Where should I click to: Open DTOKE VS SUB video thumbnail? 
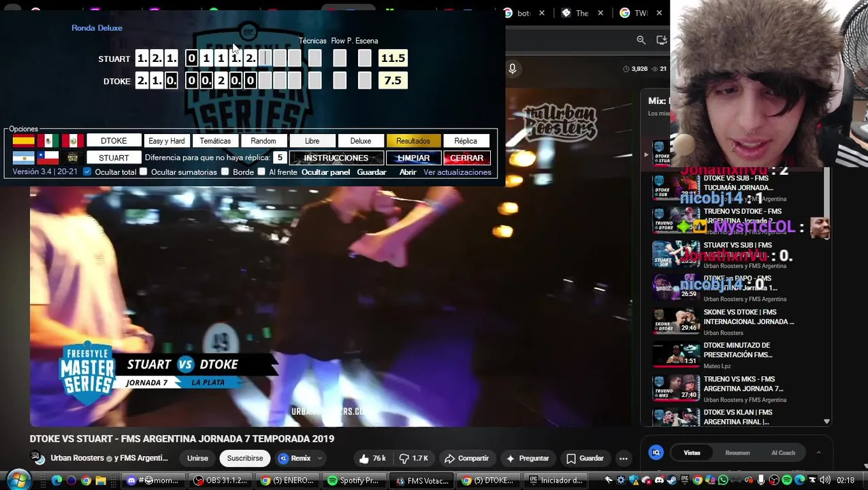tap(676, 188)
